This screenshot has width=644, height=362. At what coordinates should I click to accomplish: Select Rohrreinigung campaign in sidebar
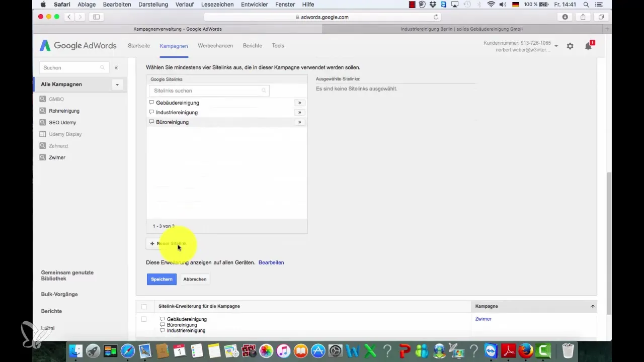[64, 111]
